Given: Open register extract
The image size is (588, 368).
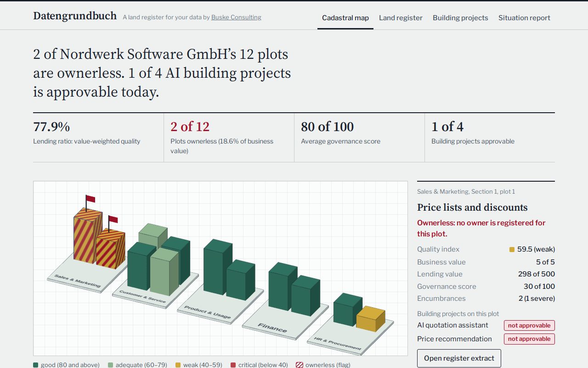Looking at the screenshot, I should (459, 358).
